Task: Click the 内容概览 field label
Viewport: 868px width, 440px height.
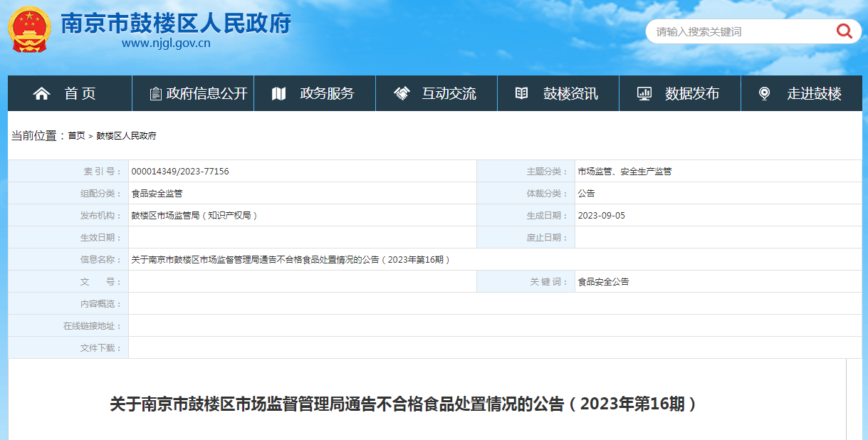Action: tap(101, 304)
